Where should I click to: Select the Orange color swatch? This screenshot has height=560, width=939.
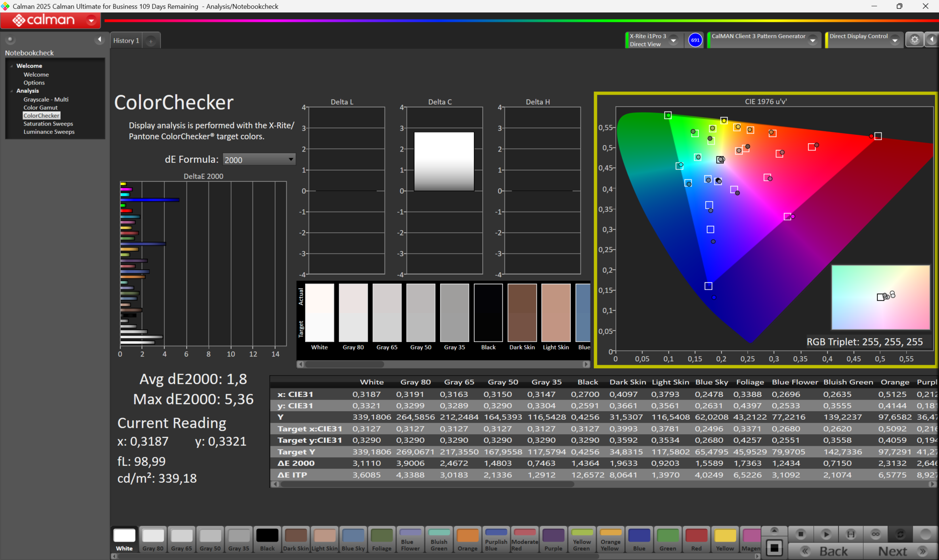tap(467, 539)
